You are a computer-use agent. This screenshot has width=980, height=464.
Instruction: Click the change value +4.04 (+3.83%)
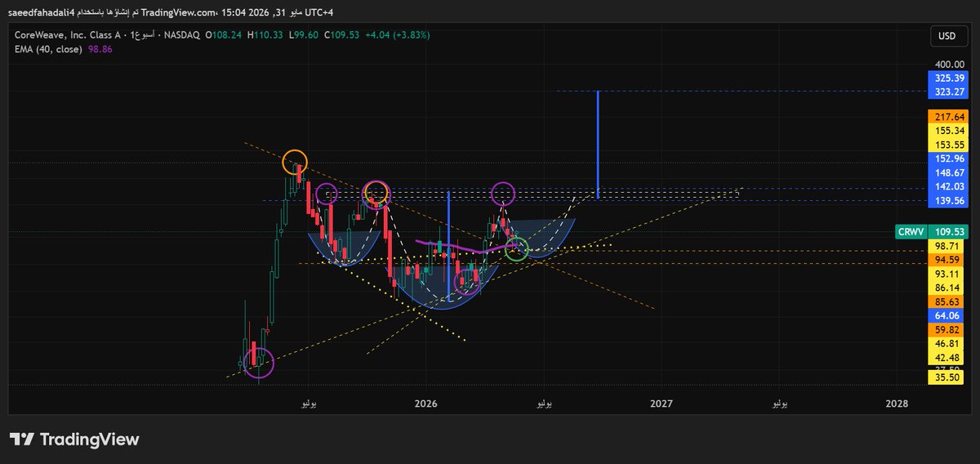pos(397,35)
